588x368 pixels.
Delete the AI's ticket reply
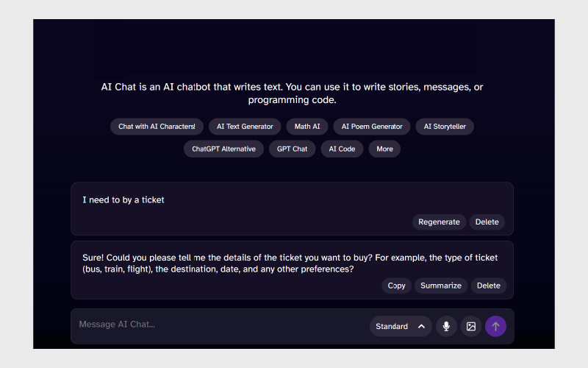[488, 286]
